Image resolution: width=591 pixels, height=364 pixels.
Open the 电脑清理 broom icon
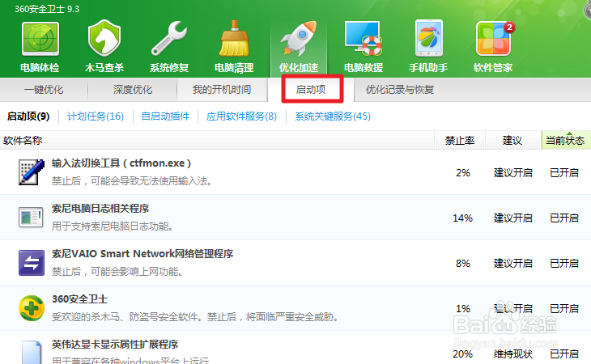234,38
